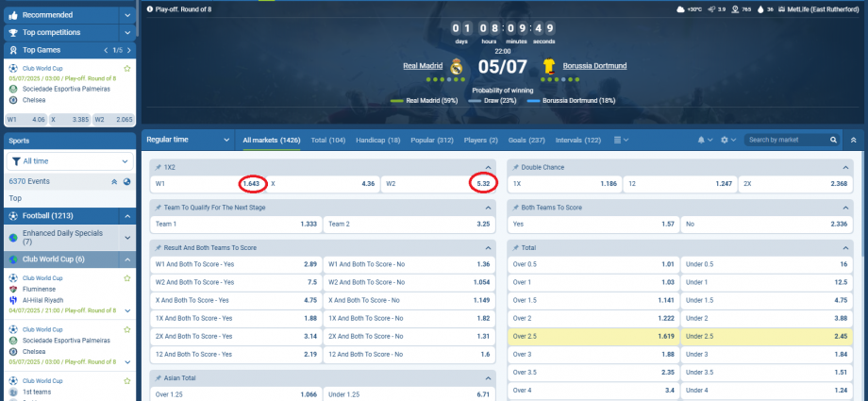The width and height of the screenshot is (868, 401).
Task: Pin Result And Both Teams To Score
Action: pos(159,247)
